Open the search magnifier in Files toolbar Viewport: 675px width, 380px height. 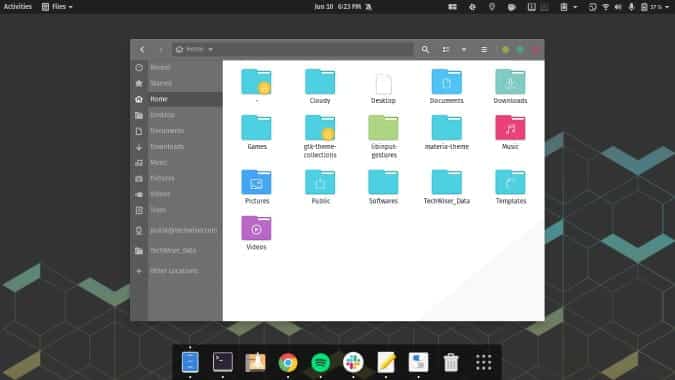[x=425, y=49]
